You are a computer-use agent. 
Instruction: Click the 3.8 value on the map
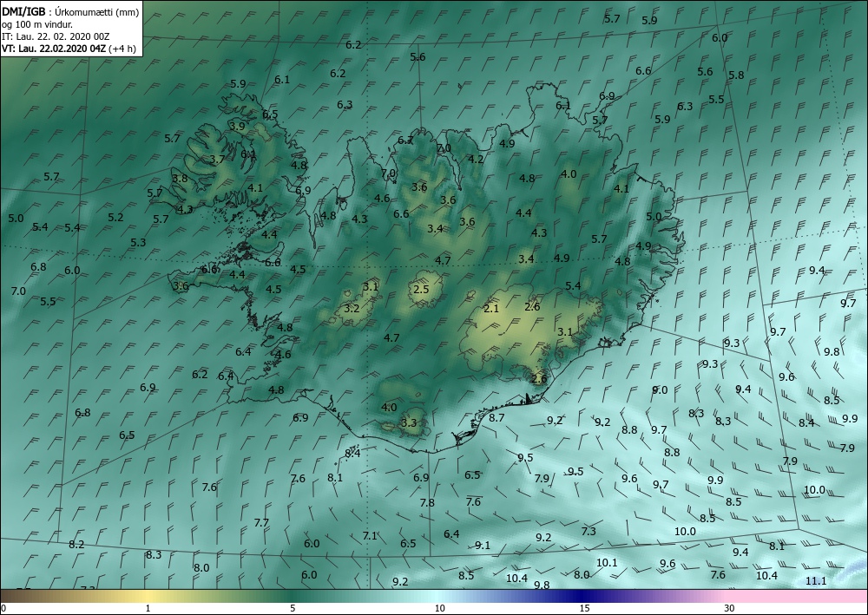180,179
